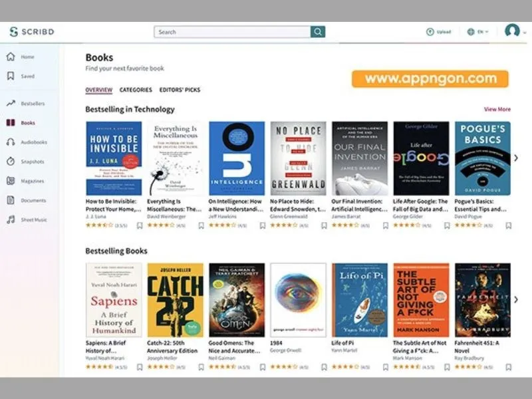Switch to the Editors' Picks tab
Image resolution: width=532 pixels, height=399 pixels.
(180, 90)
